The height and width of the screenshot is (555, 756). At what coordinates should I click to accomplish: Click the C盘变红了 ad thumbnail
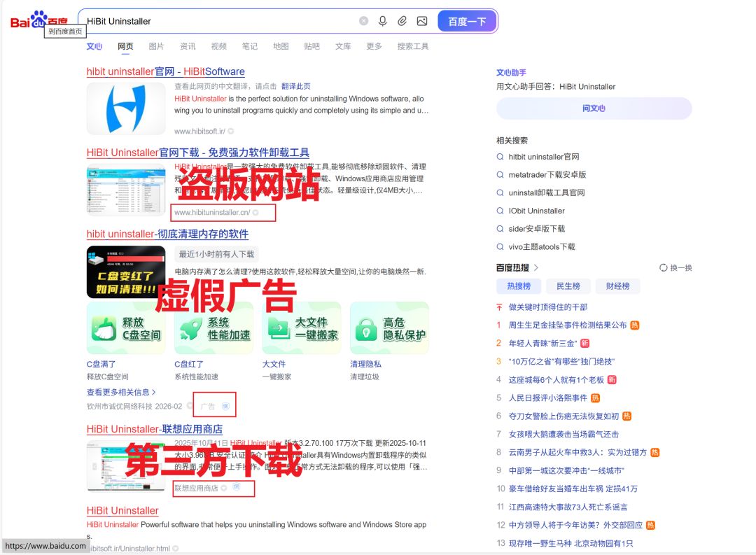click(126, 272)
